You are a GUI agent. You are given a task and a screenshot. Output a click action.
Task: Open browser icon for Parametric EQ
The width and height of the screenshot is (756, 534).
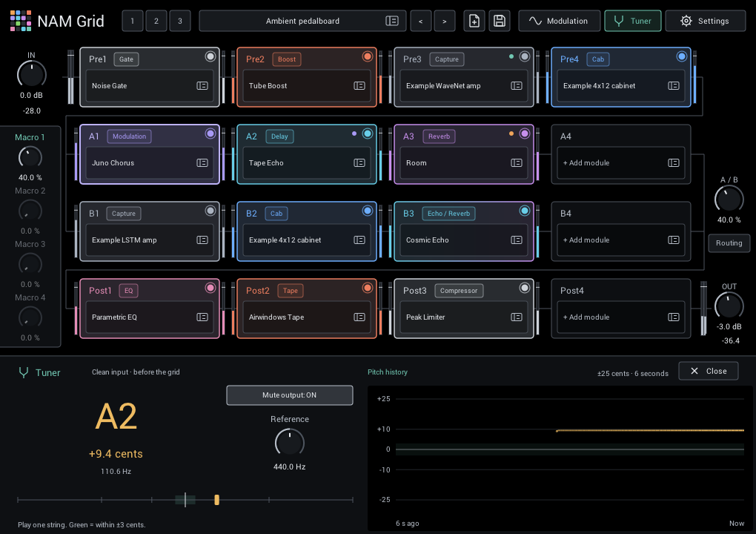point(202,317)
